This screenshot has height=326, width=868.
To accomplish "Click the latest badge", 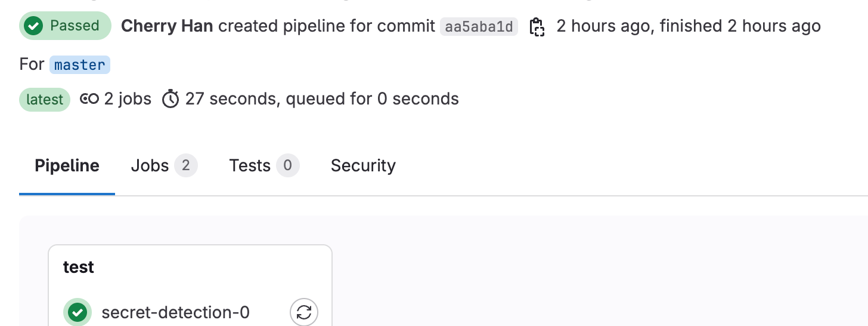I will 45,100.
